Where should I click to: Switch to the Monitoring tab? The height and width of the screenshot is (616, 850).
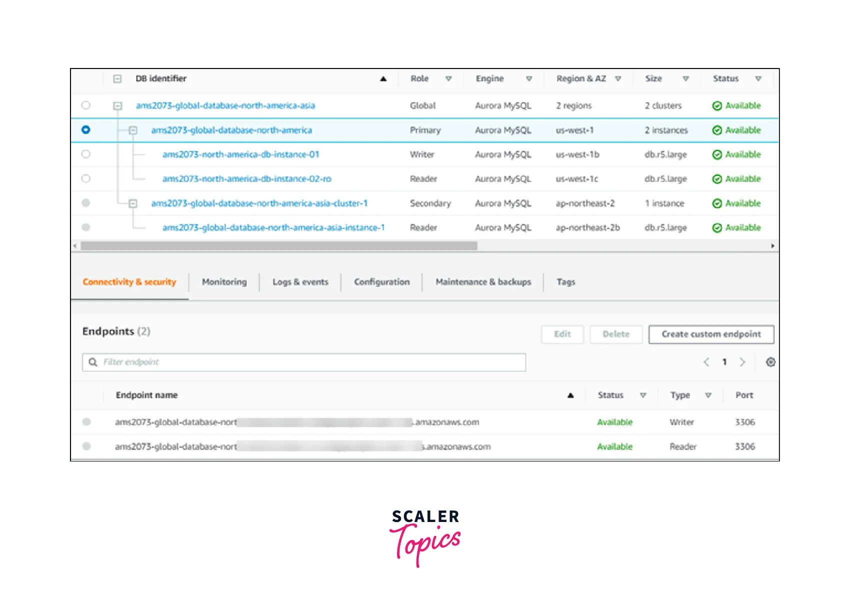coord(224,282)
